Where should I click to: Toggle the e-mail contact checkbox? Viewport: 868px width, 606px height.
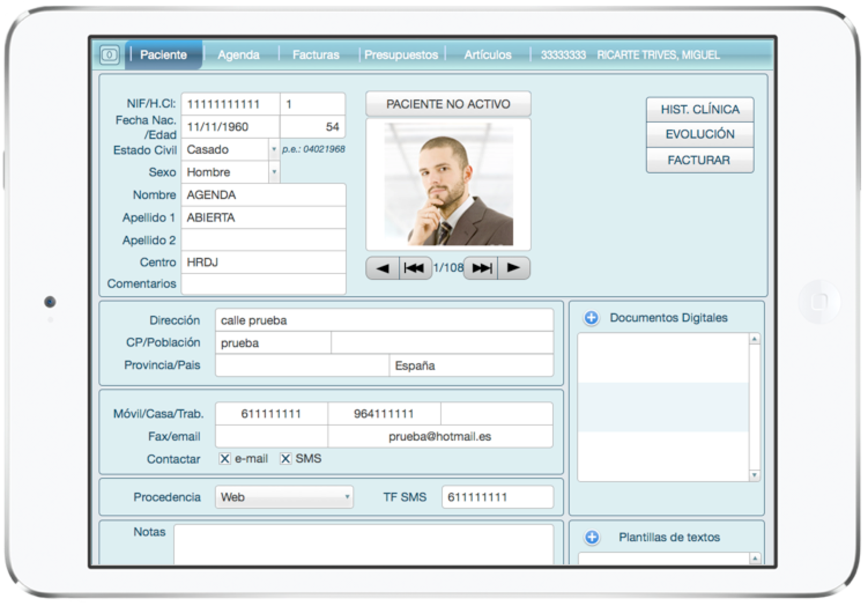(x=225, y=459)
